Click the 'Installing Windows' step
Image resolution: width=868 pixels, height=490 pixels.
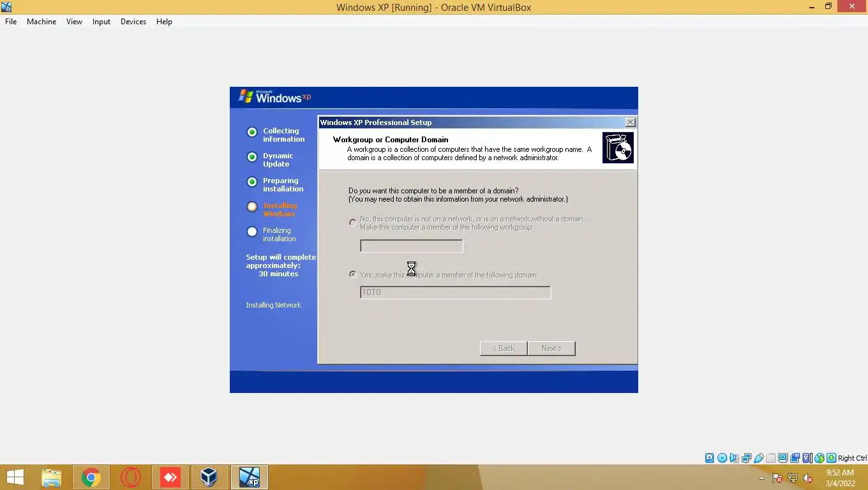pyautogui.click(x=280, y=209)
